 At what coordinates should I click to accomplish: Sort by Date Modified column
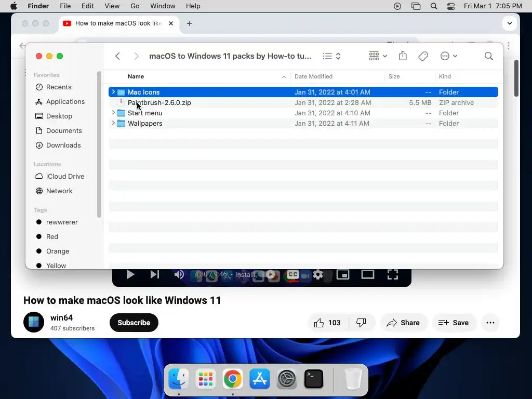pos(337,76)
